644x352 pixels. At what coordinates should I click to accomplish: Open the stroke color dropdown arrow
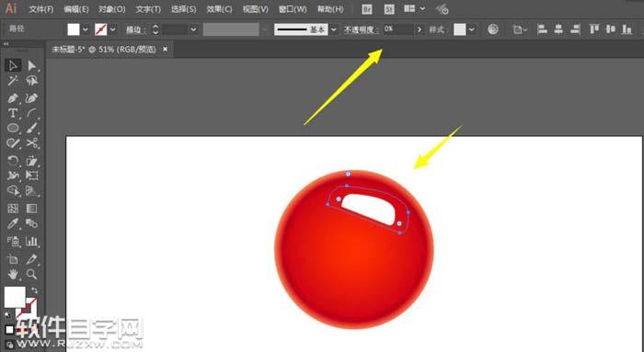(x=112, y=29)
